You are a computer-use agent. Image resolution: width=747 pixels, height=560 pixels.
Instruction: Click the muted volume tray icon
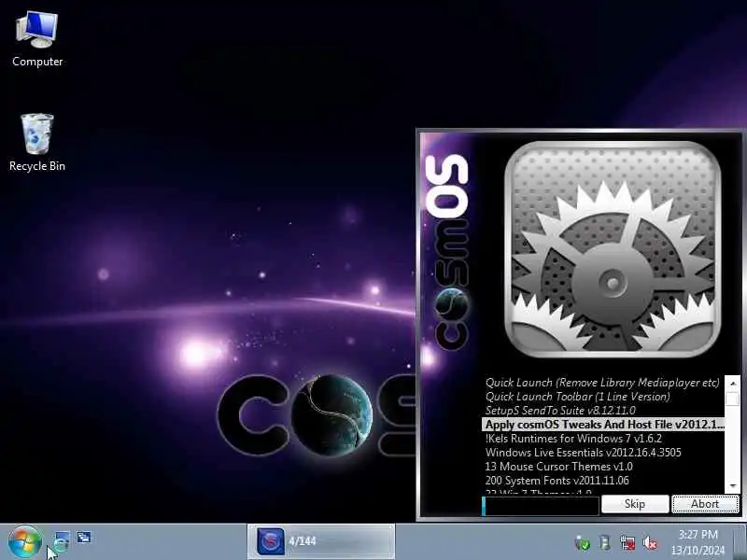point(650,542)
